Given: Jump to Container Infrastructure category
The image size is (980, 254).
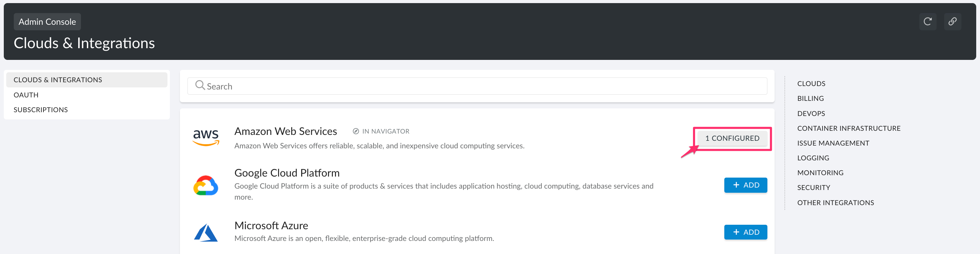Looking at the screenshot, I should coord(848,128).
